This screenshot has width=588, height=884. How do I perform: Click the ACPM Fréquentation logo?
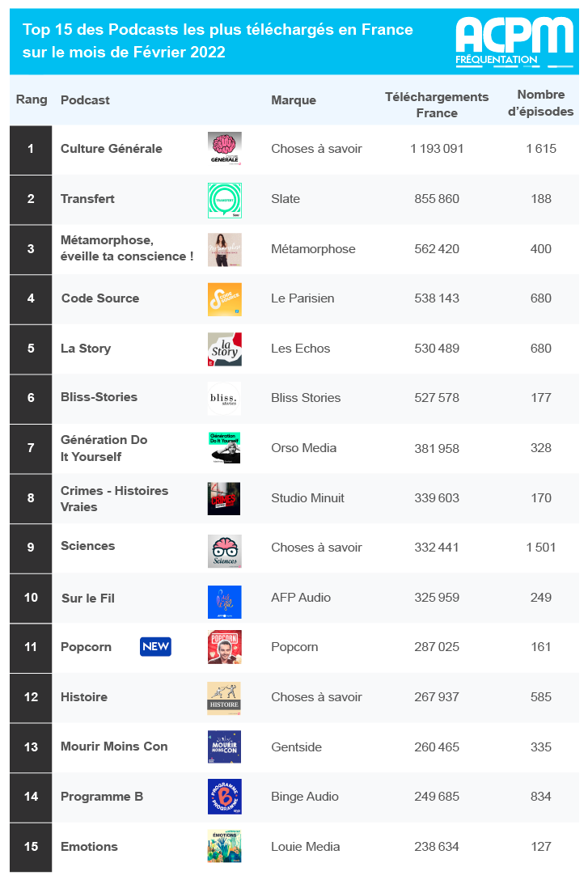514,40
